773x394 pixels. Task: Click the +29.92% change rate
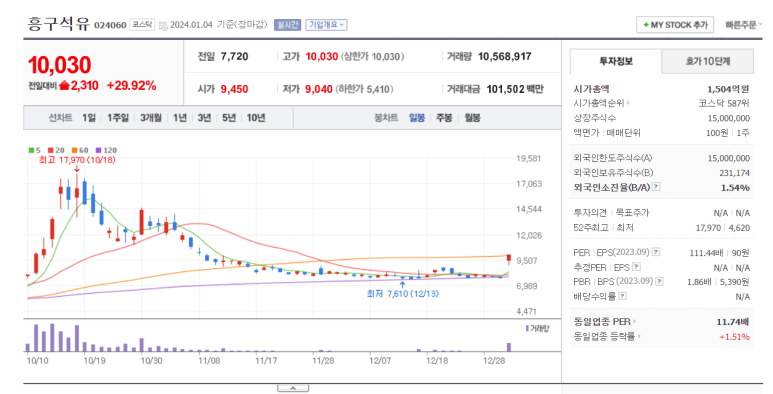click(x=132, y=86)
